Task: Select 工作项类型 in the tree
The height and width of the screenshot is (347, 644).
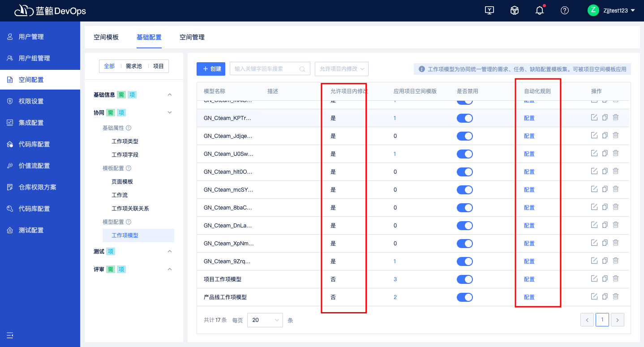Action: coord(125,141)
